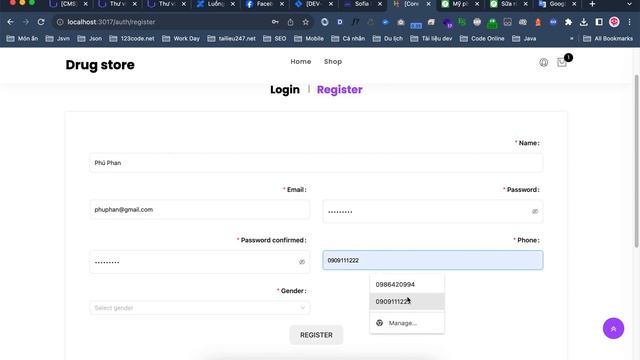Screen dimensions: 640x360
Task: Open the shopping cart icon
Action: point(562,62)
